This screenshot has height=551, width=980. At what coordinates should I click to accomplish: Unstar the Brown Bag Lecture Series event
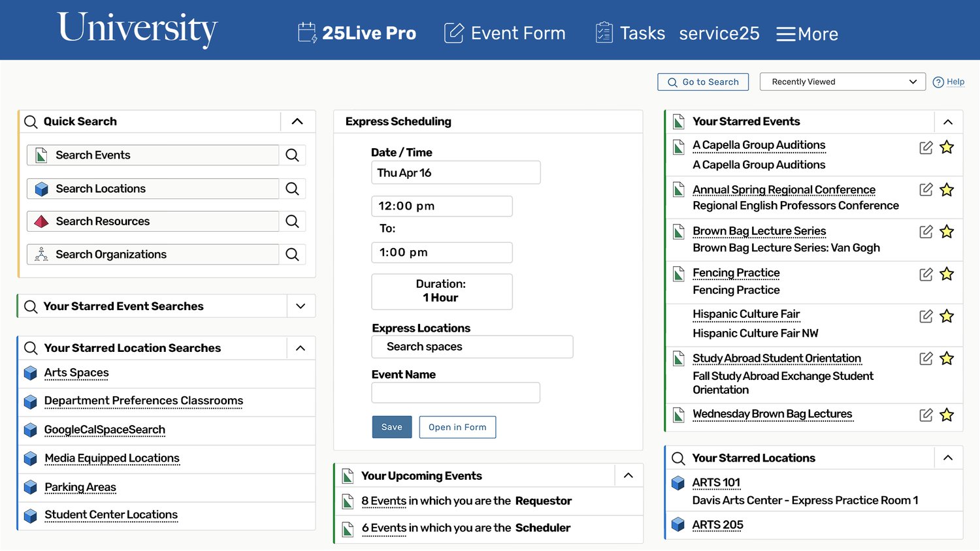click(947, 232)
